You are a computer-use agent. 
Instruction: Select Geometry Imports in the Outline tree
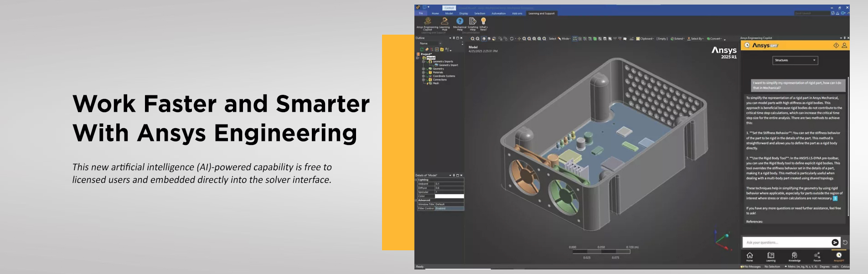click(x=443, y=62)
